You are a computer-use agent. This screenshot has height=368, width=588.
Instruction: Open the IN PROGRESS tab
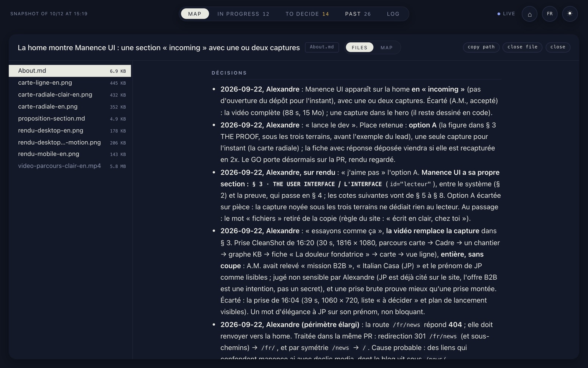(243, 14)
